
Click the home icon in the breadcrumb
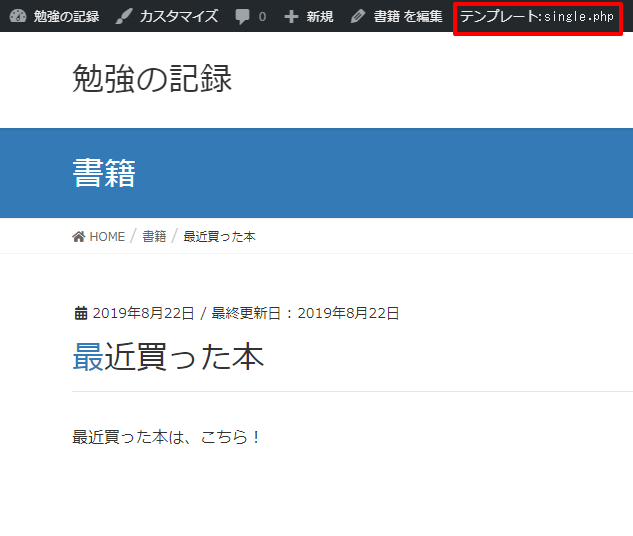(x=79, y=237)
